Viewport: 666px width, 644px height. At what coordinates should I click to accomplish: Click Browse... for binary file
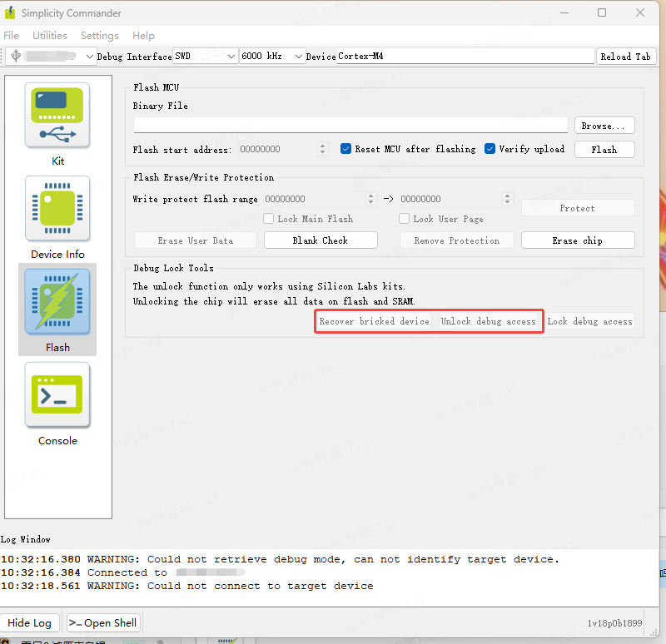pyautogui.click(x=604, y=126)
